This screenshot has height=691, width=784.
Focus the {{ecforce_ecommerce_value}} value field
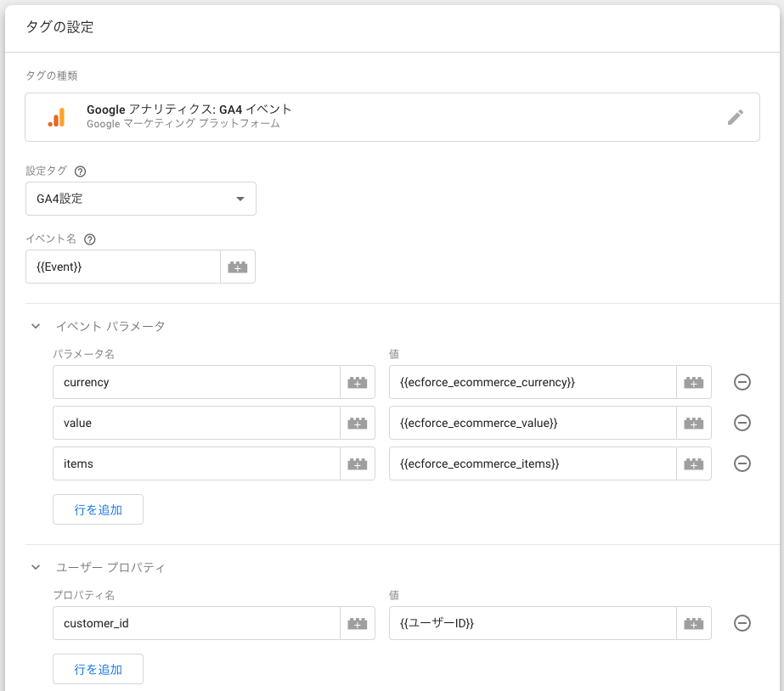[x=533, y=424]
